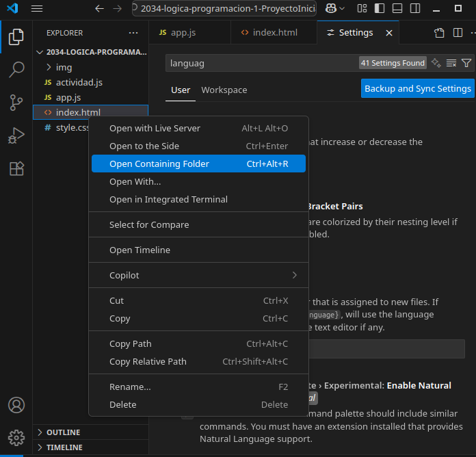Choose Delete from context menu
The image size is (476, 457).
coord(198,405)
